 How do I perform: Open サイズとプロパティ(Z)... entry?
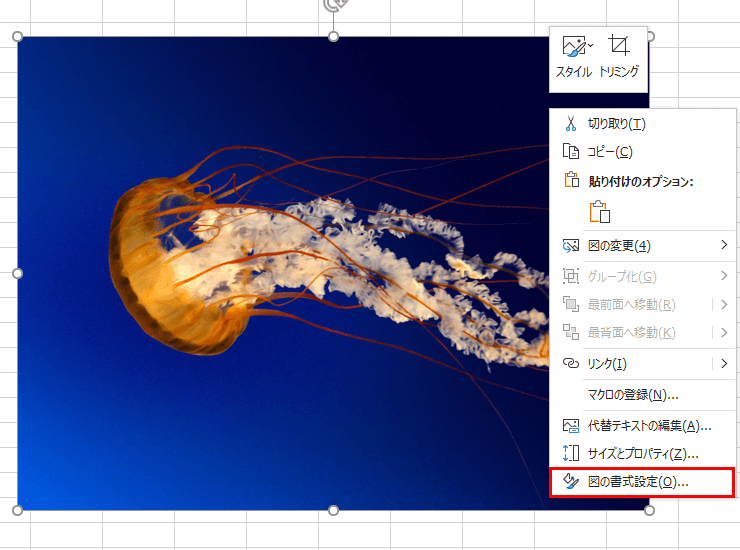[x=643, y=454]
